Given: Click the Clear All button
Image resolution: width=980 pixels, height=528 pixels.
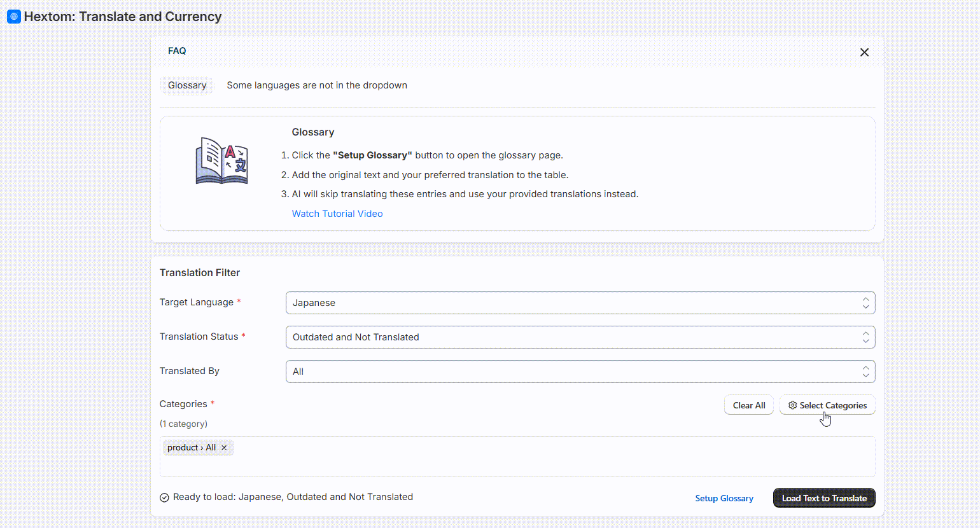Looking at the screenshot, I should (x=749, y=405).
